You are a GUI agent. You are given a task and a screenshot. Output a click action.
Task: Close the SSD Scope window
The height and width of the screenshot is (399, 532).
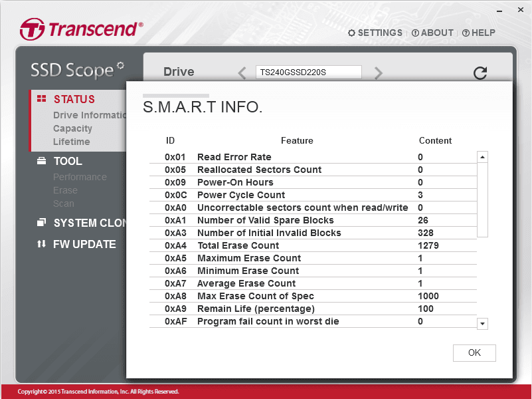click(521, 10)
